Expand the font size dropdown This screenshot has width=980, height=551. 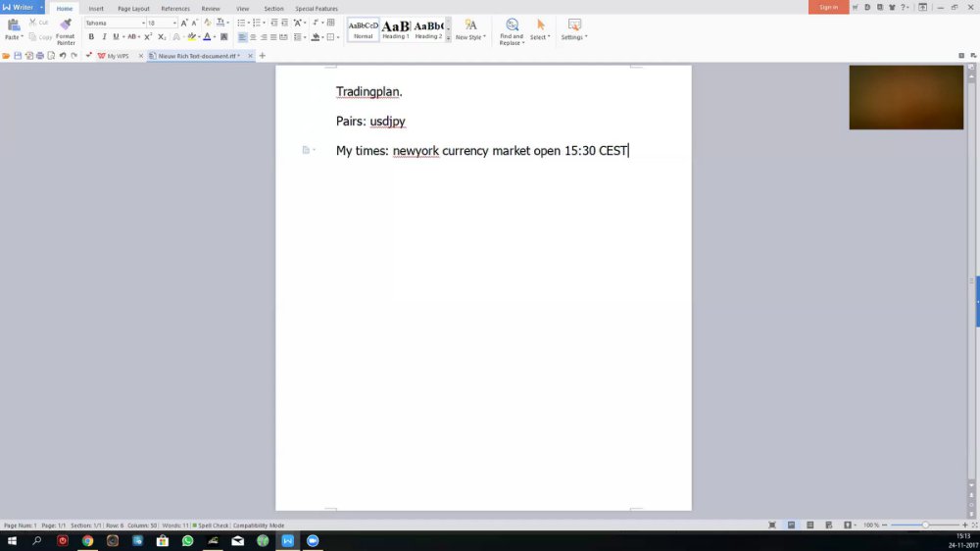point(174,24)
